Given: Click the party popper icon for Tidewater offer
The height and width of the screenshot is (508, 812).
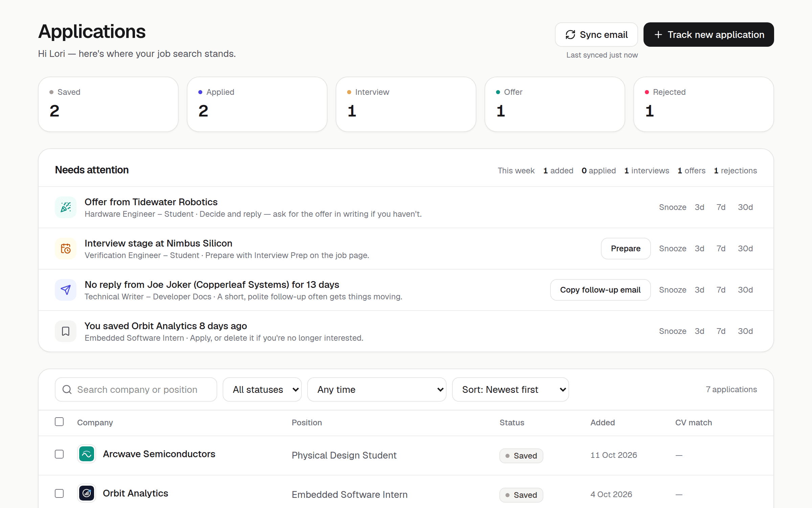Looking at the screenshot, I should pyautogui.click(x=66, y=207).
